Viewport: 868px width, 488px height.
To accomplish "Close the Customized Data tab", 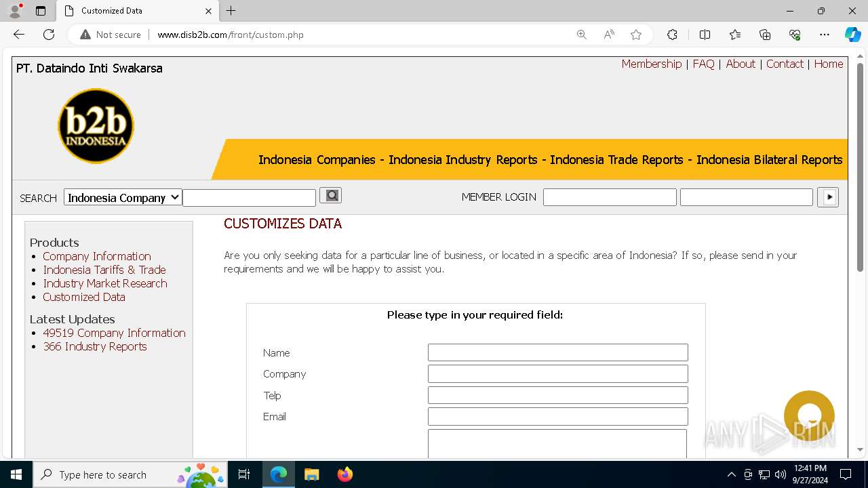I will [208, 11].
